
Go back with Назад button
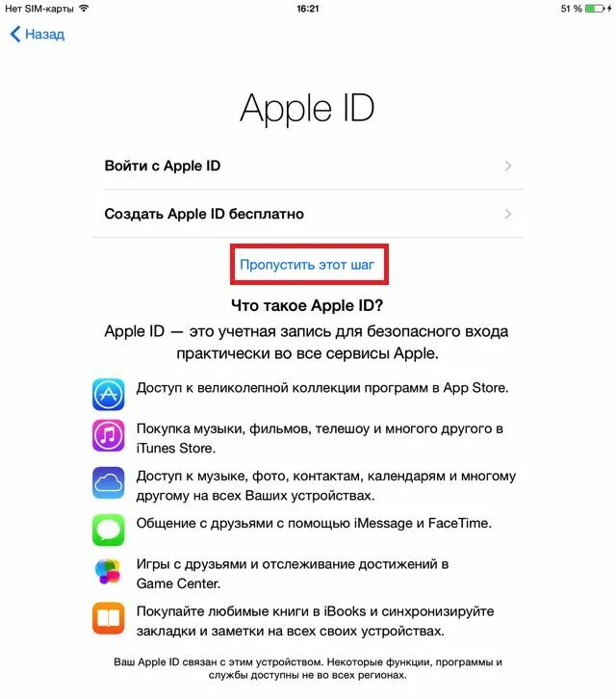pos(38,34)
